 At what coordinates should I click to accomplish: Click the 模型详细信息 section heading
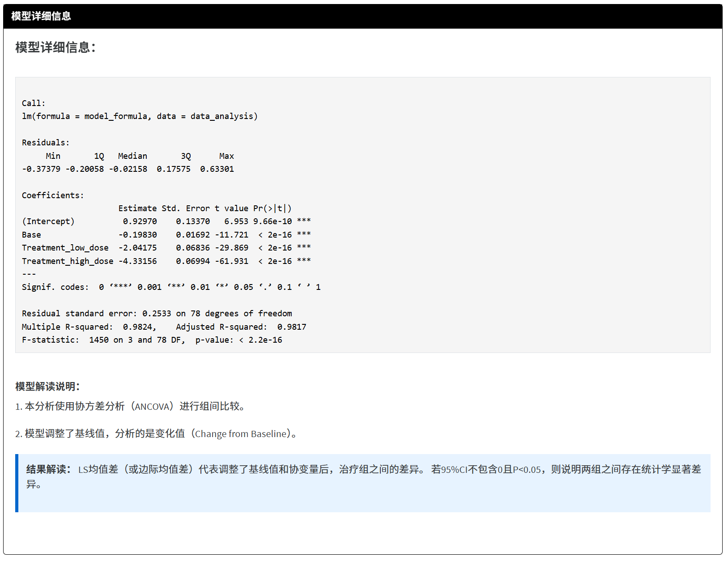tap(55, 47)
